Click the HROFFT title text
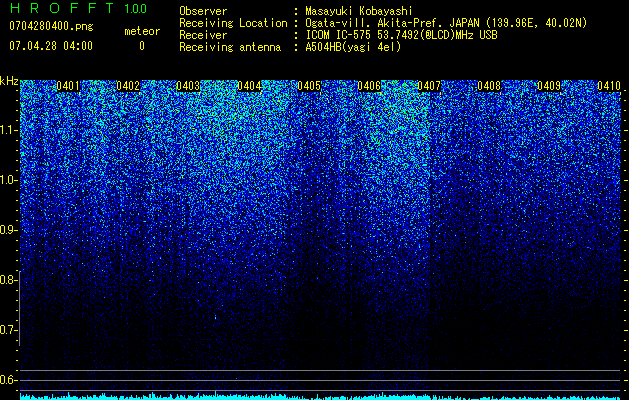This screenshot has height=400, width=629. pos(62,8)
